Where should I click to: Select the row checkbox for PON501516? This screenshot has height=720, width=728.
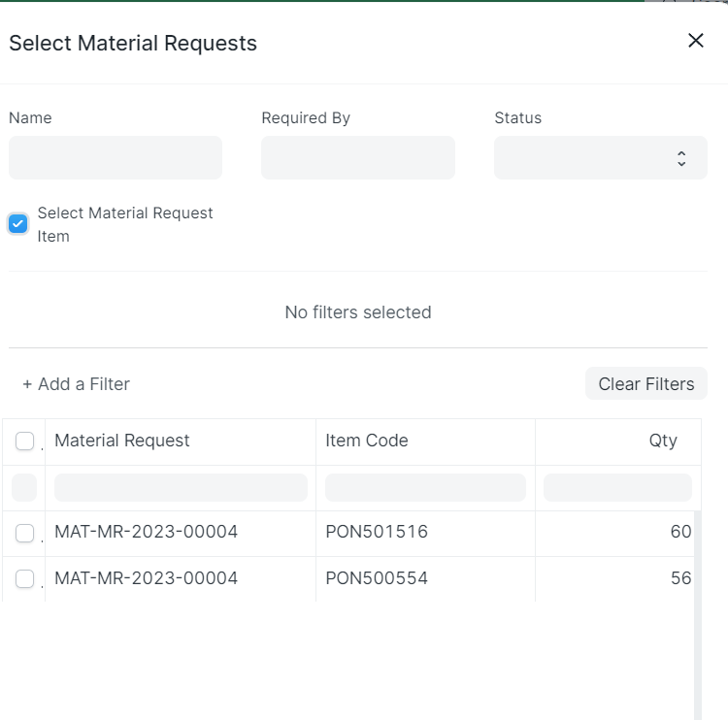point(25,533)
